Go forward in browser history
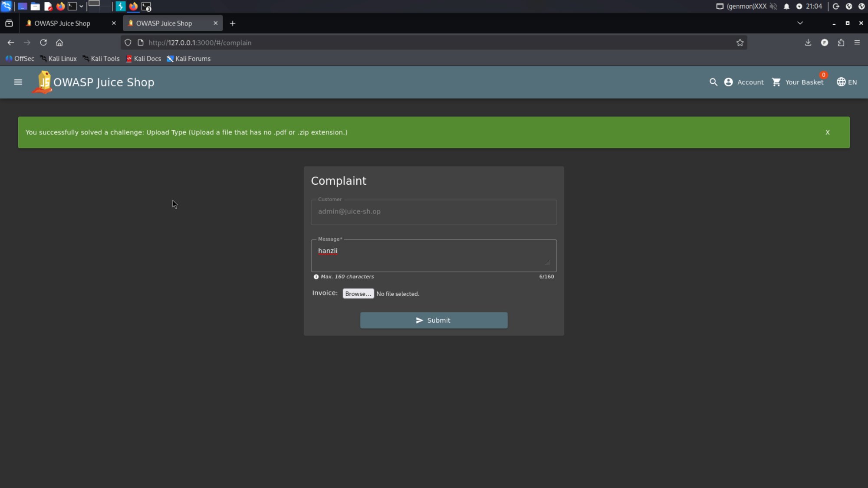Image resolution: width=868 pixels, height=488 pixels. tap(27, 43)
